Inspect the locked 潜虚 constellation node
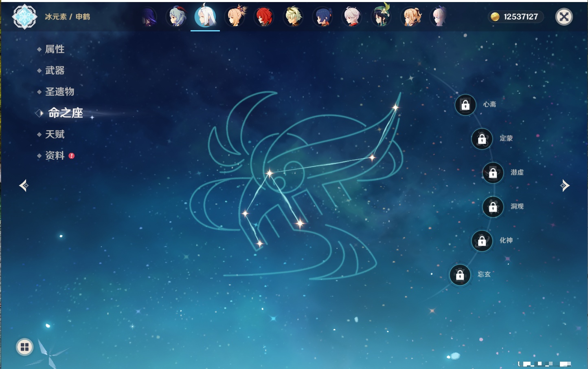The width and height of the screenshot is (588, 369). click(493, 173)
